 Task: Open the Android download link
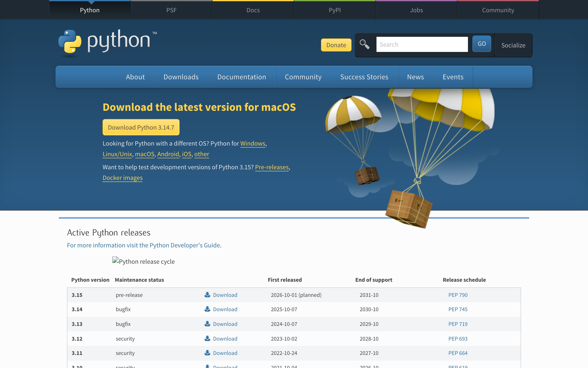pyautogui.click(x=168, y=154)
